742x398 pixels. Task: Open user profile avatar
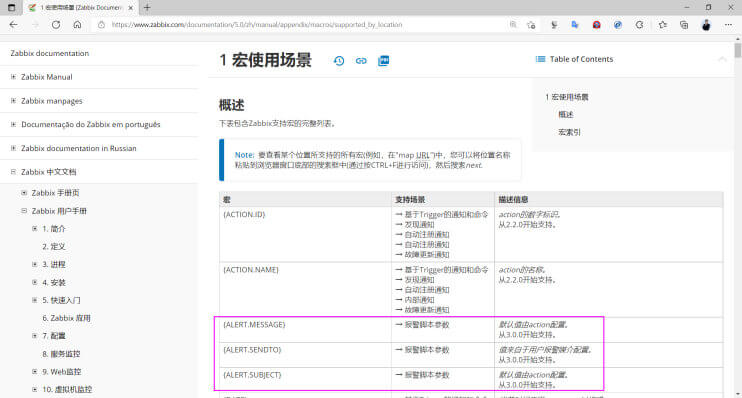tap(706, 25)
